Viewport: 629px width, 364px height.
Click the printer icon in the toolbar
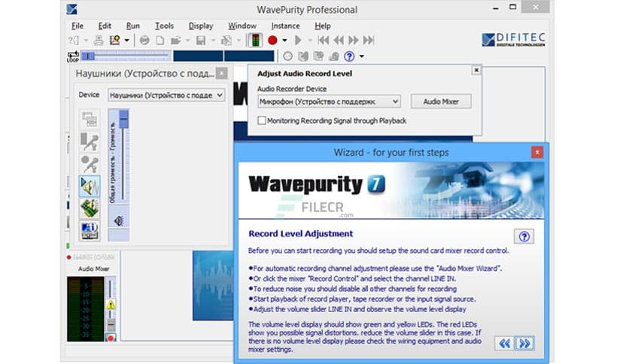click(99, 40)
